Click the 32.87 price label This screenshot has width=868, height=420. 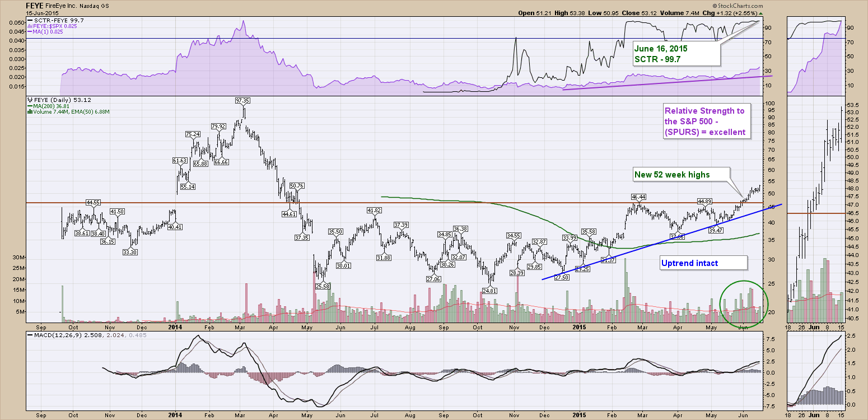(x=539, y=242)
